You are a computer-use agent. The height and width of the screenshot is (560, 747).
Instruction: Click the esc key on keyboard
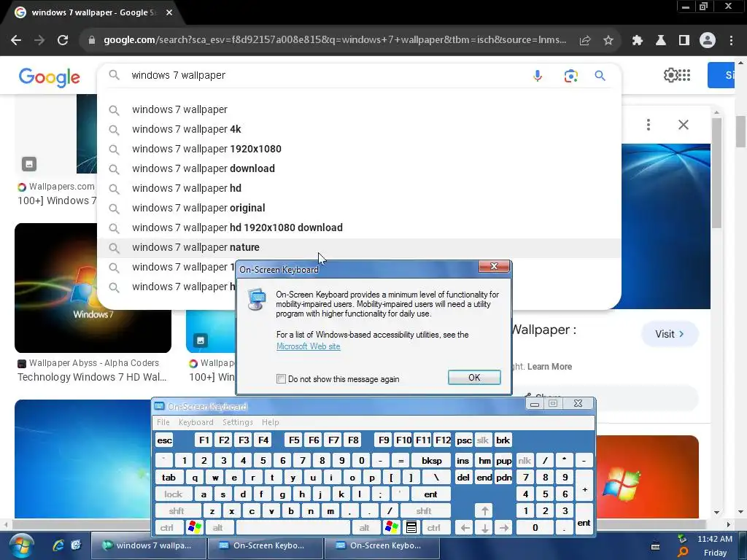point(165,440)
